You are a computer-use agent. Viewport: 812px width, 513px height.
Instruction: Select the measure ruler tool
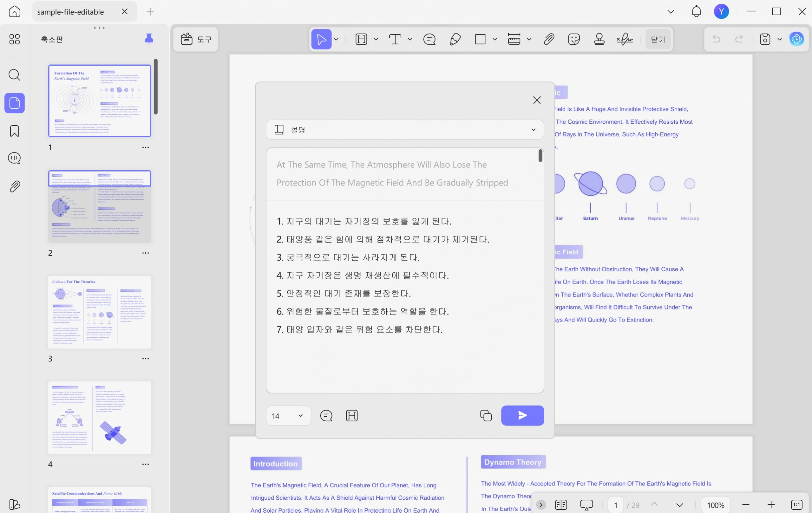click(514, 39)
